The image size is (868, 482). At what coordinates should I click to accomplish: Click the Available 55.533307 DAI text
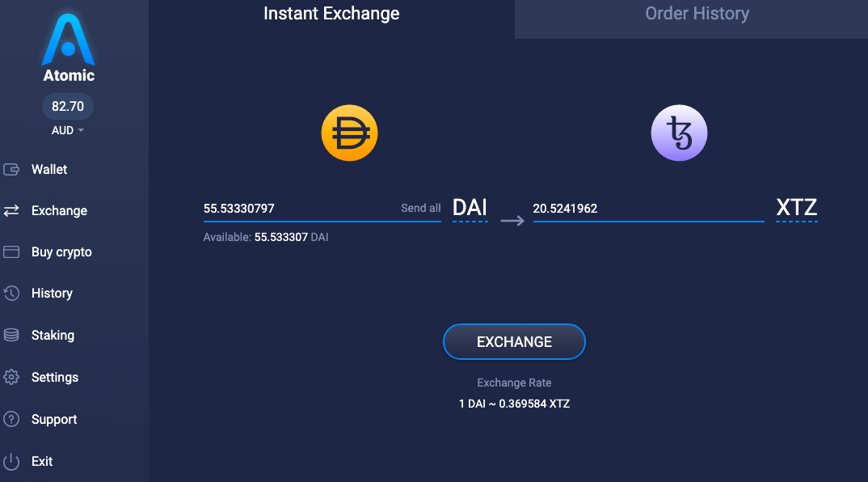(266, 237)
